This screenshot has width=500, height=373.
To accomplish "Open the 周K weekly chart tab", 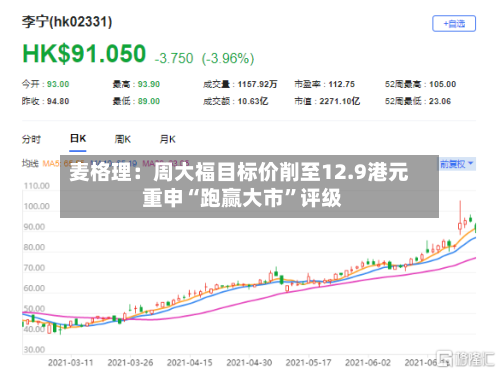I will point(122,139).
